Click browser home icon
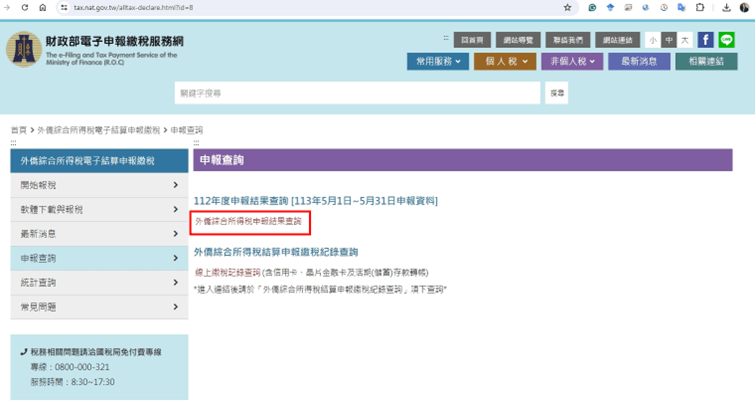This screenshot has height=406, width=755. coord(42,7)
